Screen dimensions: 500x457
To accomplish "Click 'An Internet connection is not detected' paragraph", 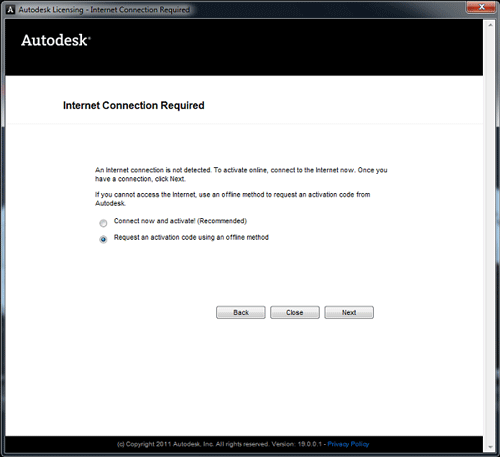I will [x=241, y=174].
